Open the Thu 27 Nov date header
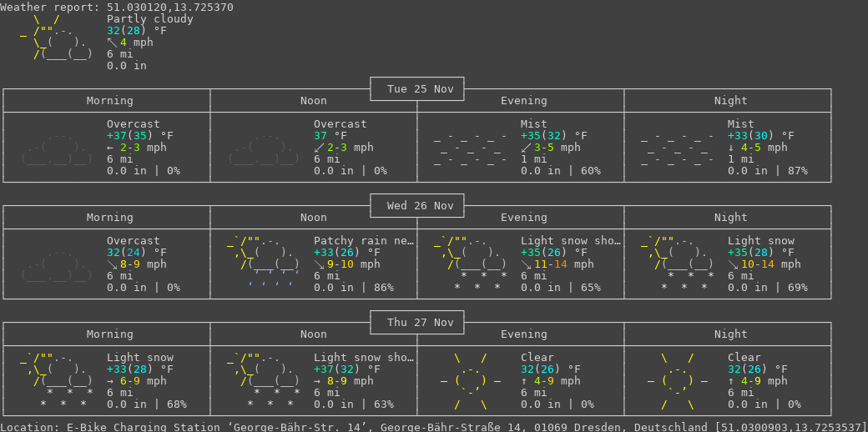 tap(417, 323)
